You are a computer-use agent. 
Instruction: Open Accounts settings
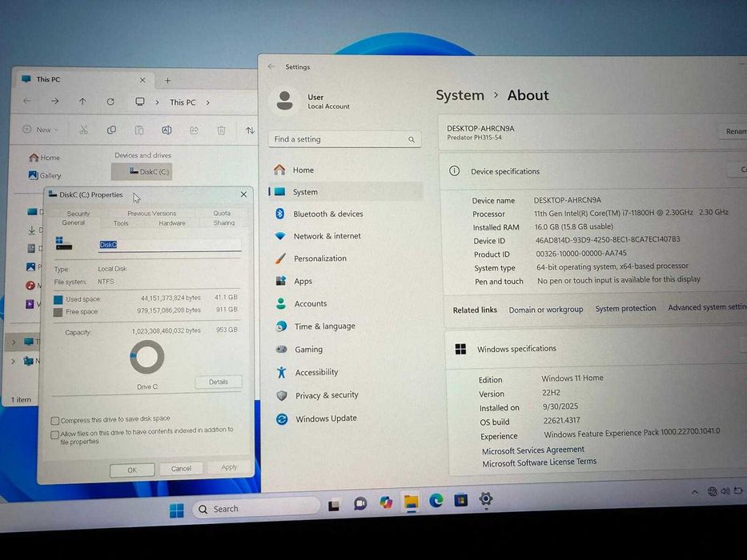pyautogui.click(x=347, y=304)
